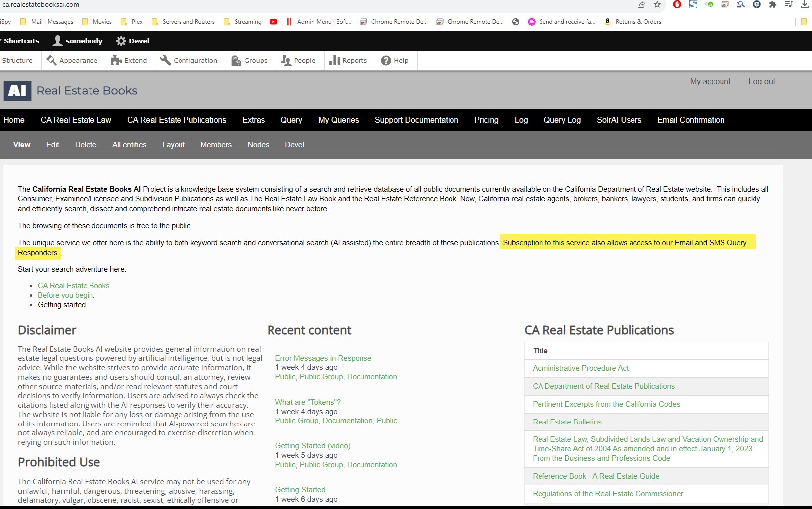Open the first Chrome Remote De... bookmark
Screen dimensions: 812x509
[x=394, y=22]
